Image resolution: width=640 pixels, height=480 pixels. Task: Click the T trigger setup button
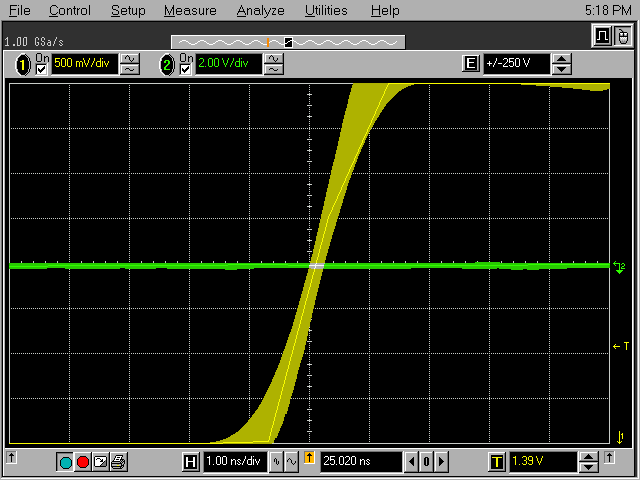(x=496, y=462)
